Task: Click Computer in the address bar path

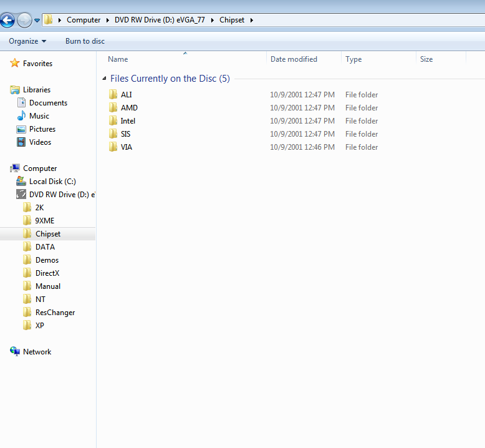Action: click(x=84, y=20)
